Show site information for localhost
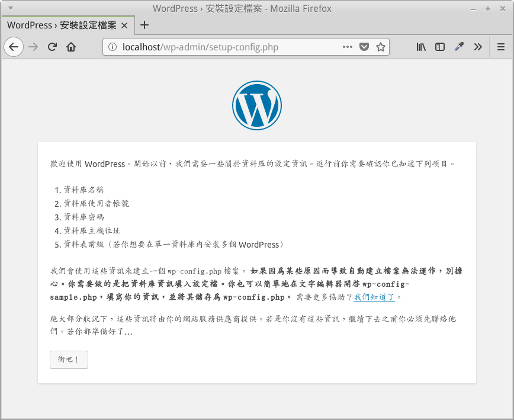This screenshot has height=420, width=514. [112, 47]
